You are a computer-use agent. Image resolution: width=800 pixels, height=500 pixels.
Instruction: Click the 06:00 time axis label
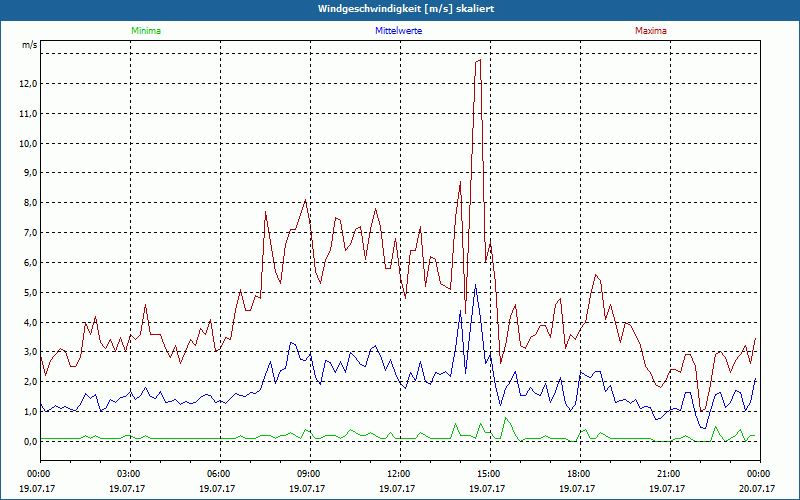[220, 474]
